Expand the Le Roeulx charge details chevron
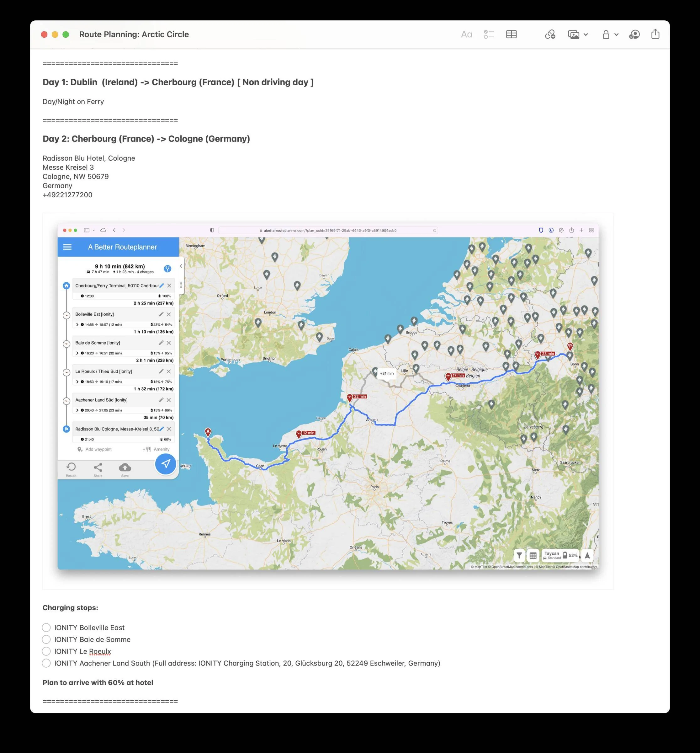Viewport: 700px width, 753px height. click(77, 382)
